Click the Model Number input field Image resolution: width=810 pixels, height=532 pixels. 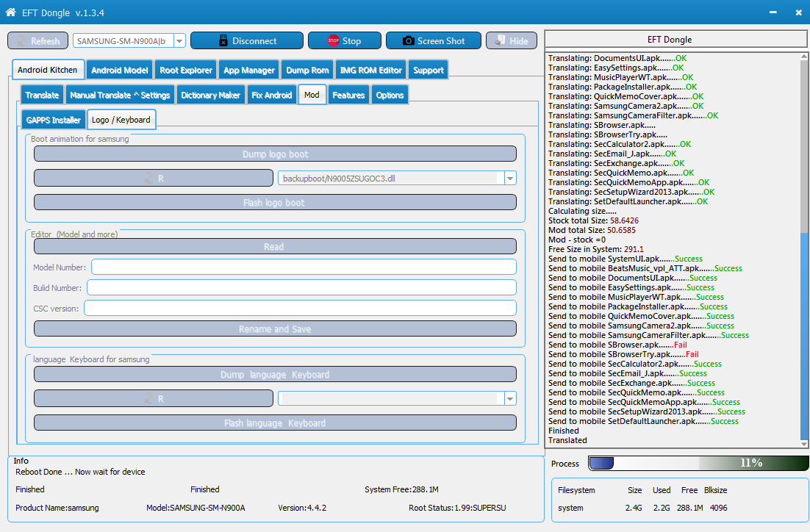[304, 267]
